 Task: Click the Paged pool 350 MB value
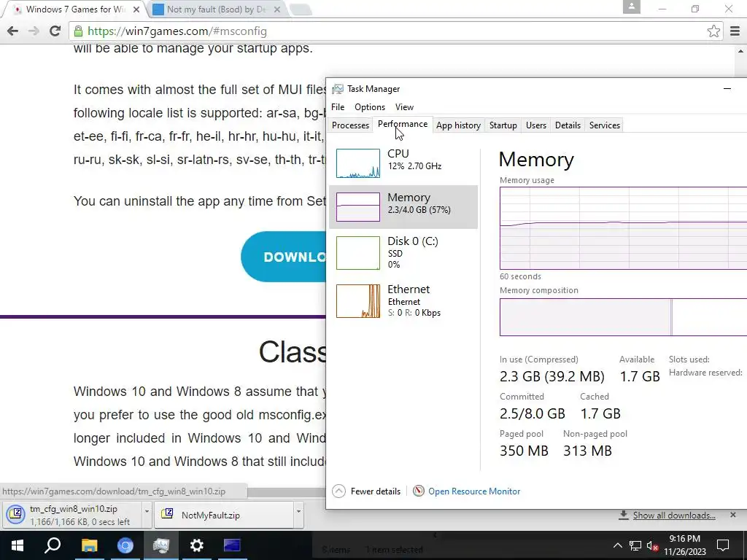pos(524,451)
